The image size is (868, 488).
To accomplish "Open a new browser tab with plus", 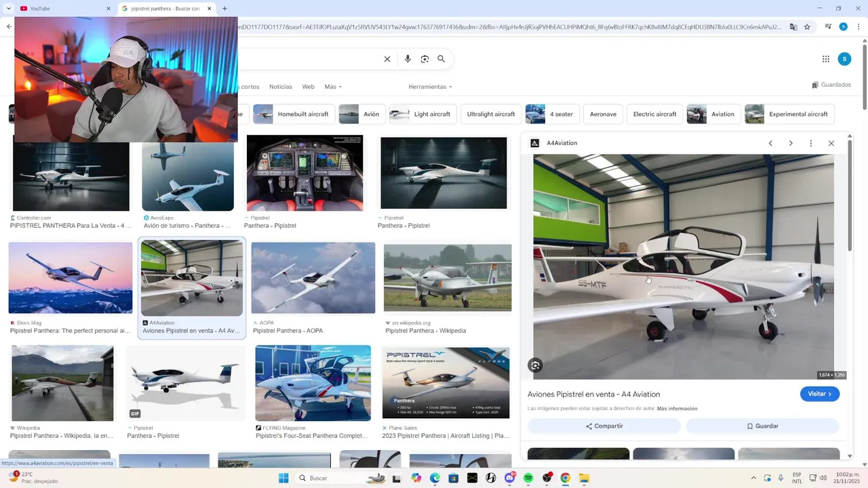I will 224,9.
